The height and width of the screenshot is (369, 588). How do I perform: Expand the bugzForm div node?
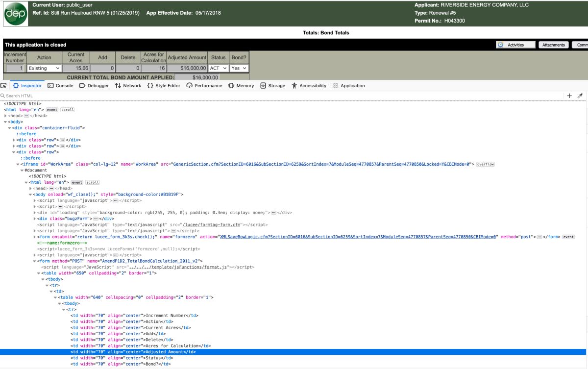(34, 219)
